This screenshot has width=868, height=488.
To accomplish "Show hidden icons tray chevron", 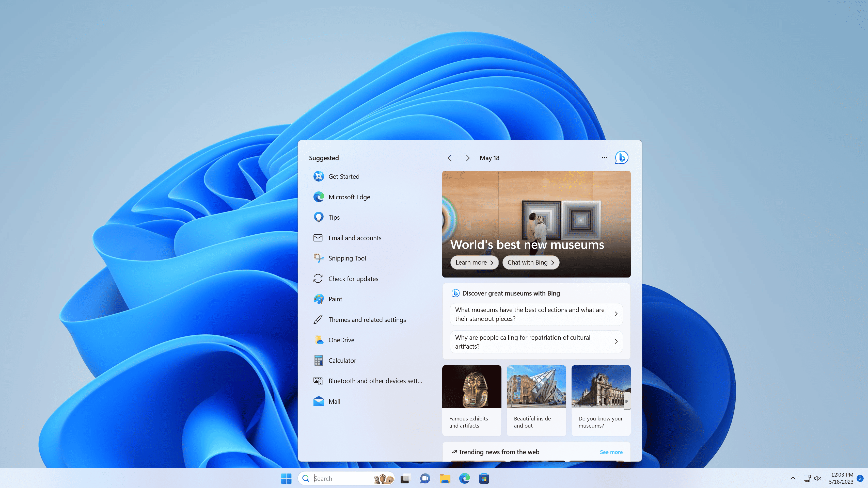I will 793,478.
